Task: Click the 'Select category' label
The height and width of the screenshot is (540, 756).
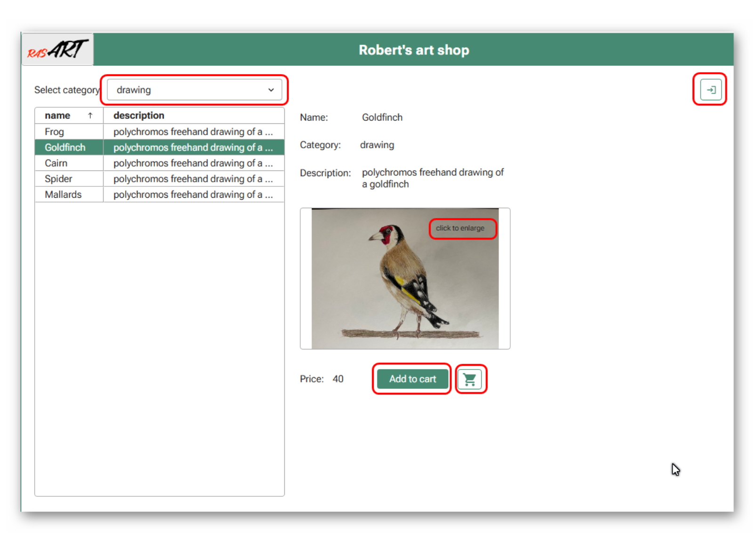Action: (x=67, y=90)
